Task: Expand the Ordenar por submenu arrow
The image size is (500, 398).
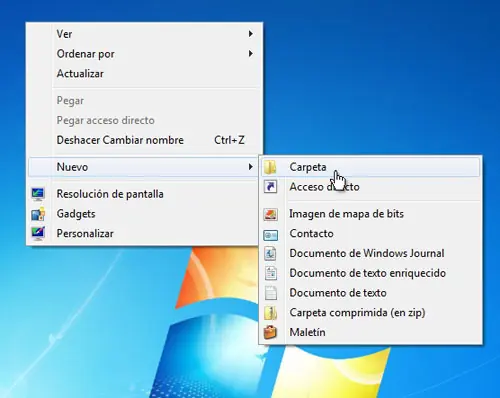Action: (250, 54)
